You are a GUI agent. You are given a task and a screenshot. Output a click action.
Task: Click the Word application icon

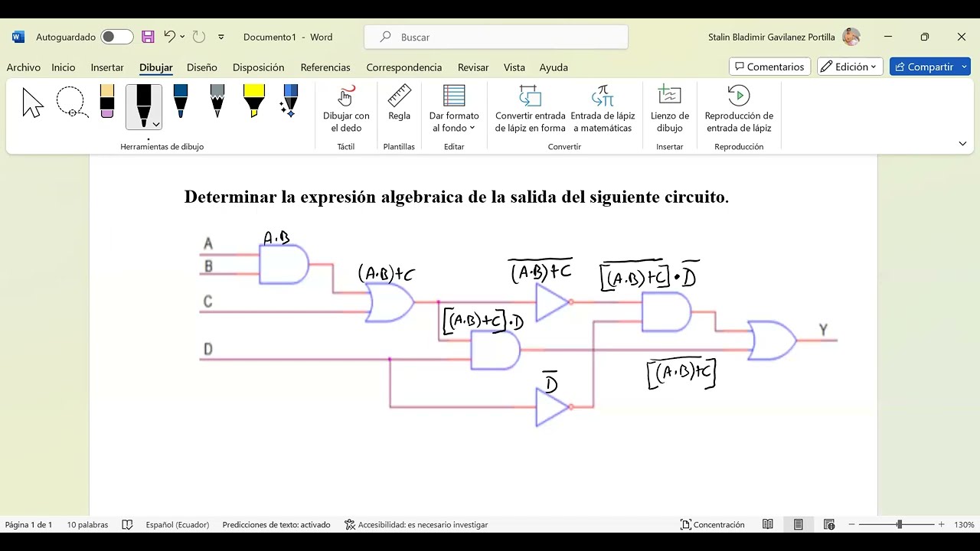[x=18, y=37]
